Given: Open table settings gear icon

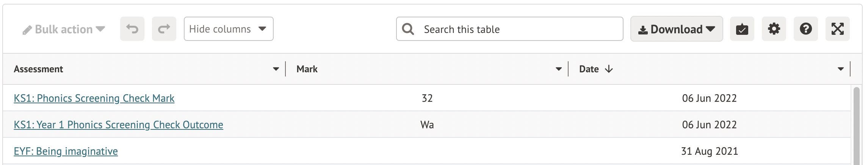Looking at the screenshot, I should pyautogui.click(x=774, y=29).
